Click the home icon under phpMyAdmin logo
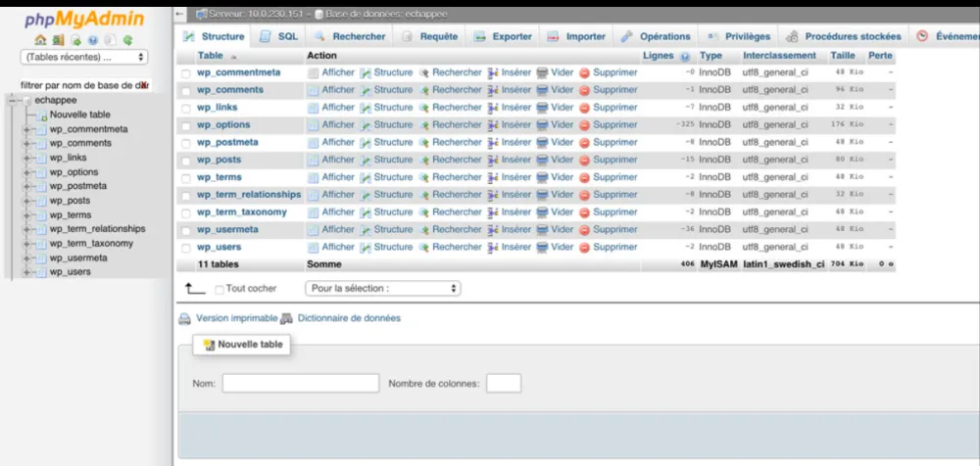Screen dimensions: 980x466 coord(40,40)
